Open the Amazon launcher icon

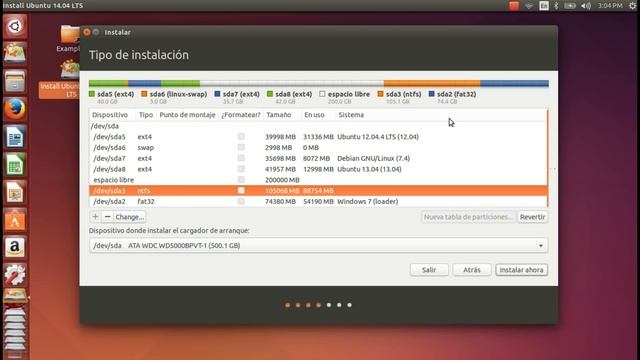click(15, 247)
